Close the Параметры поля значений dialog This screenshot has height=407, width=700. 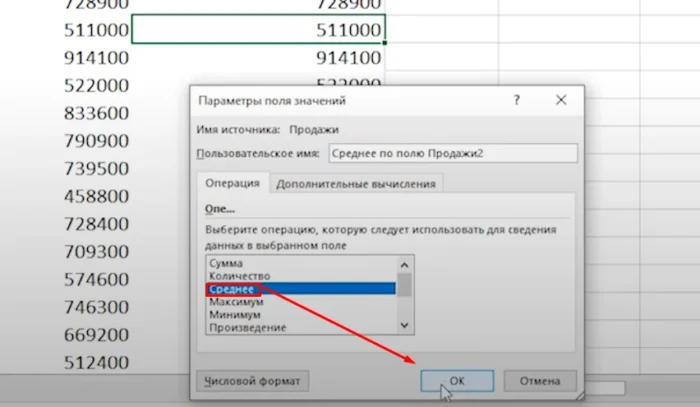tap(562, 101)
